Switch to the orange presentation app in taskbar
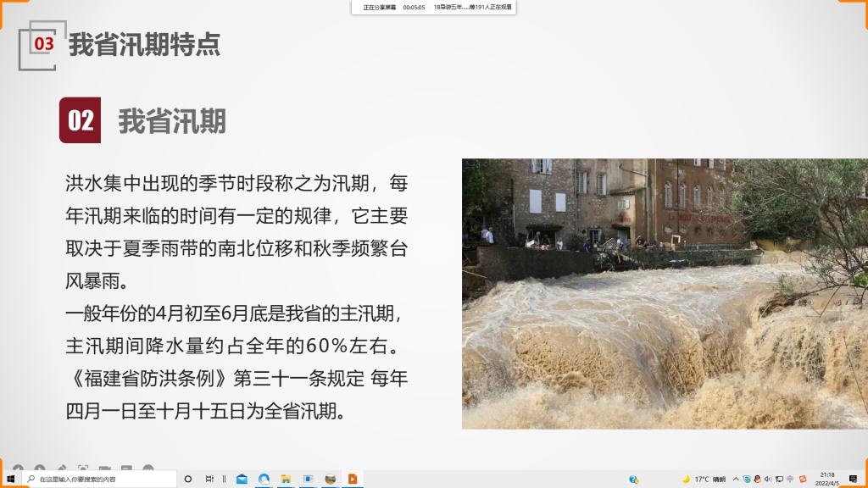Viewport: 868px width, 488px height. [x=352, y=479]
